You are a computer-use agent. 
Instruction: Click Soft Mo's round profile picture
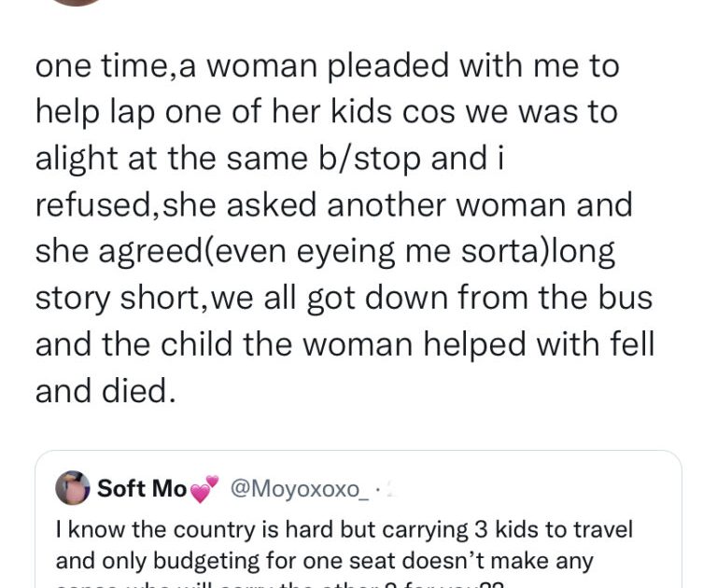72,488
